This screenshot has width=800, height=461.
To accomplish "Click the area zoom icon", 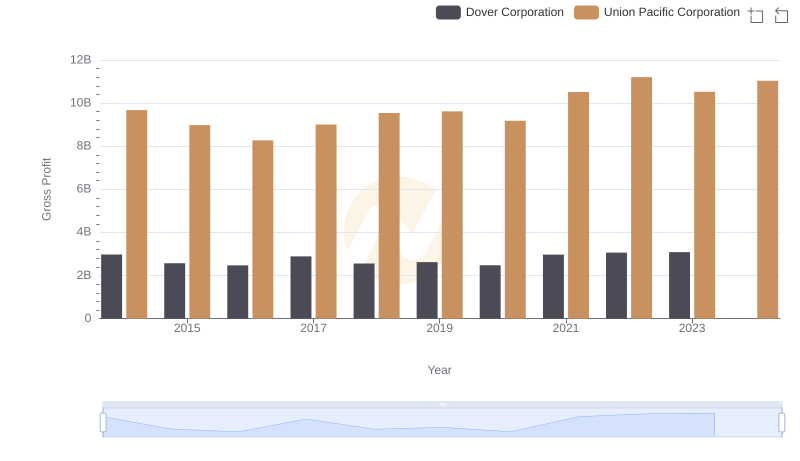I will coord(756,15).
